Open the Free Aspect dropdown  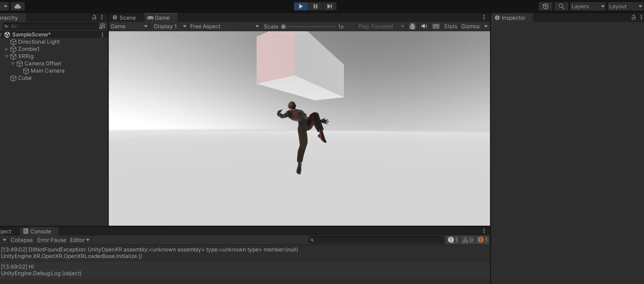[224, 26]
